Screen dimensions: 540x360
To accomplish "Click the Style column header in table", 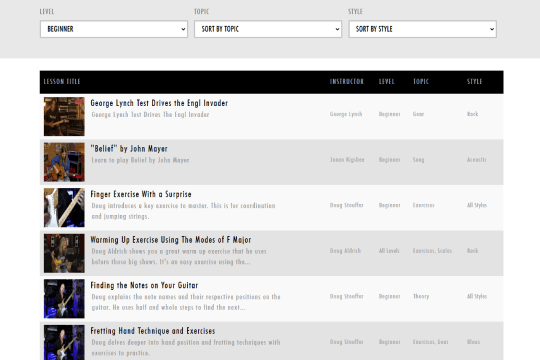I will coord(475,82).
